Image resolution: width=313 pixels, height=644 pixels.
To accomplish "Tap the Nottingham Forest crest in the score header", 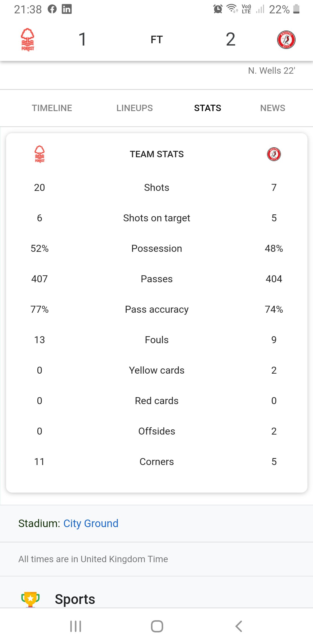I will point(28,39).
